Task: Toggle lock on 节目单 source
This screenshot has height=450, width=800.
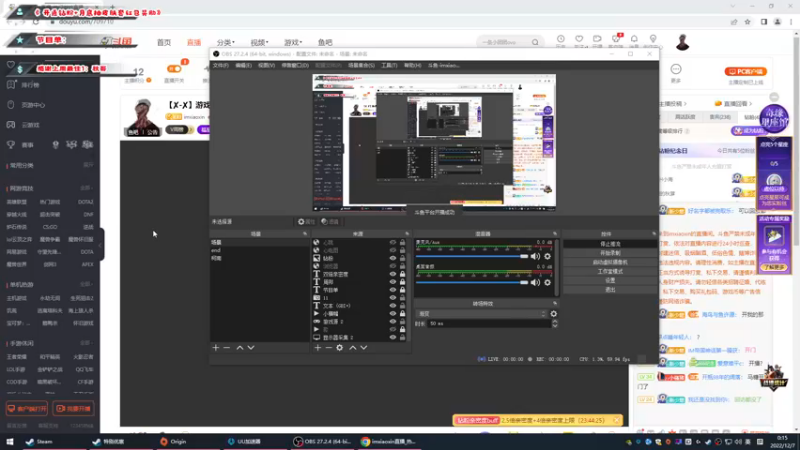Action: 403,290
